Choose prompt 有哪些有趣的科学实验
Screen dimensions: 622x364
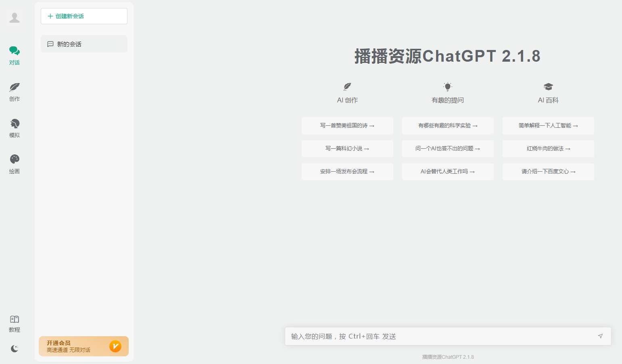click(448, 126)
